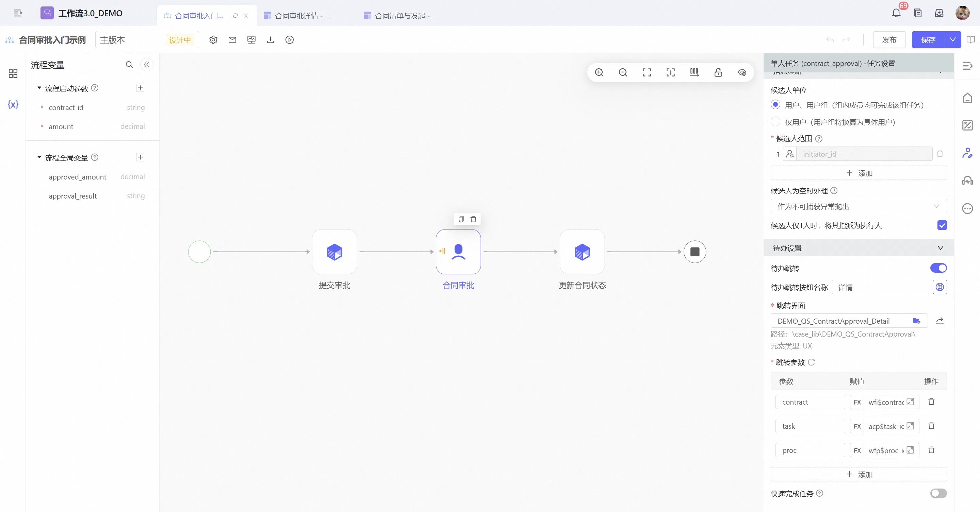Add a 流程启动参数 variable
This screenshot has height=512, width=980.
(x=141, y=88)
